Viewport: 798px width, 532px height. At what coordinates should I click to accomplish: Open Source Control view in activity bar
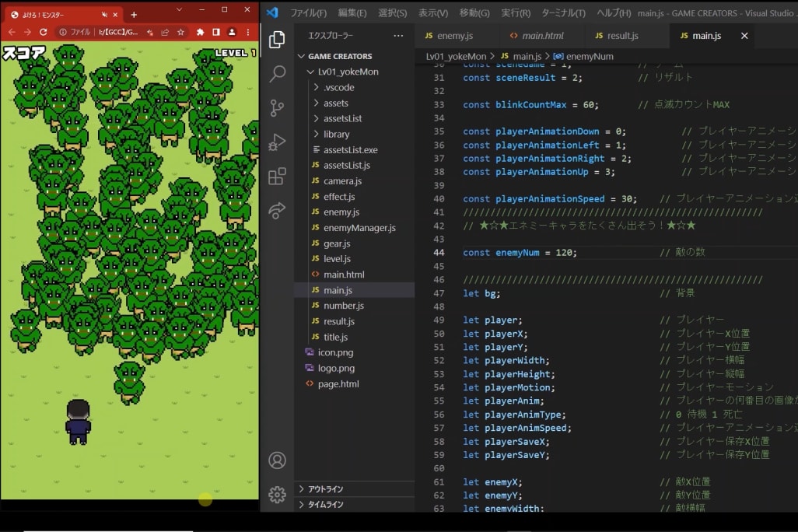(277, 108)
